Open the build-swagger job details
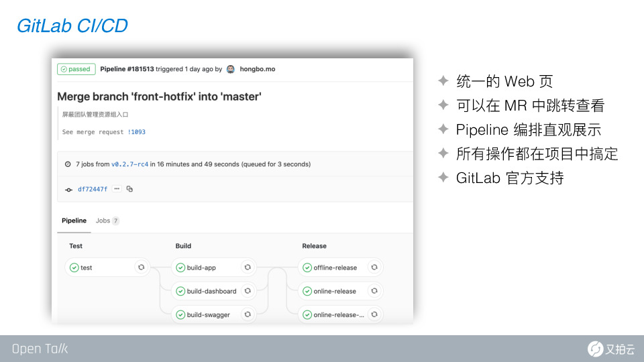Screen dimensions: 644x362 [x=208, y=315]
